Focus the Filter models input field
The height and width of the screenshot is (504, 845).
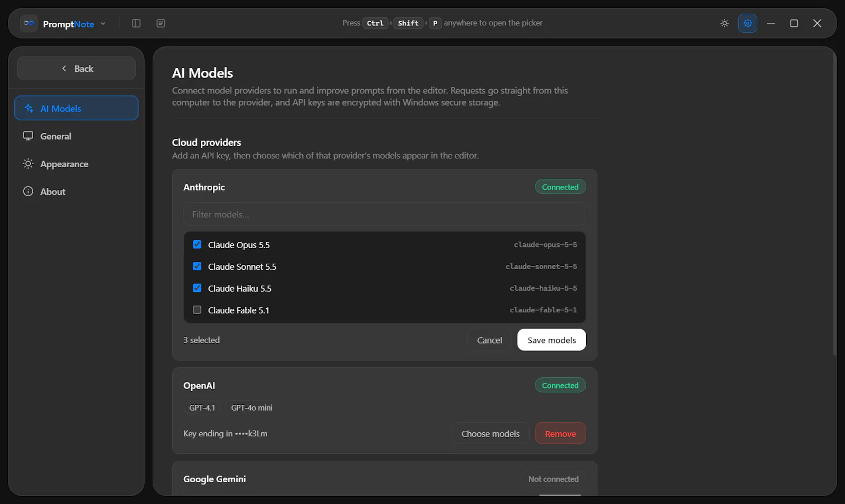384,214
